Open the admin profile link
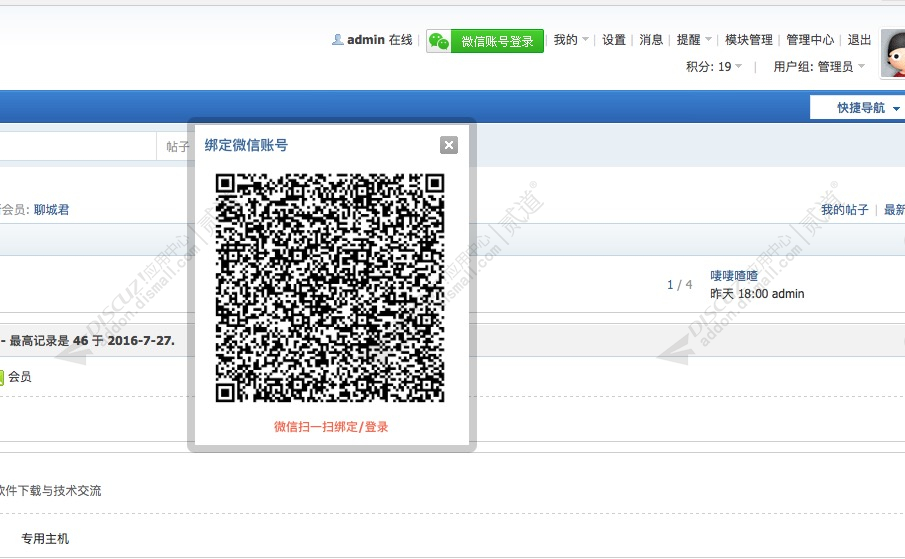Image resolution: width=905 pixels, height=559 pixels. pos(366,40)
